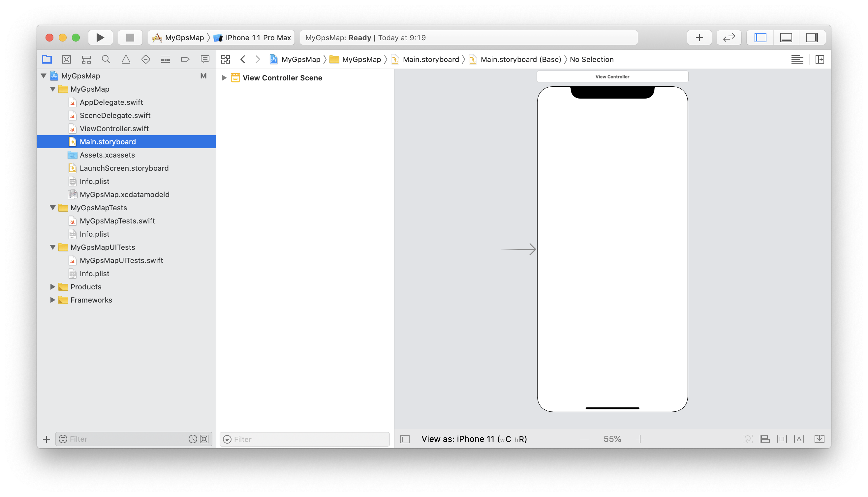Viewport: 868px width, 497px height.
Task: Toggle the right panel inspector icon
Action: coord(812,38)
